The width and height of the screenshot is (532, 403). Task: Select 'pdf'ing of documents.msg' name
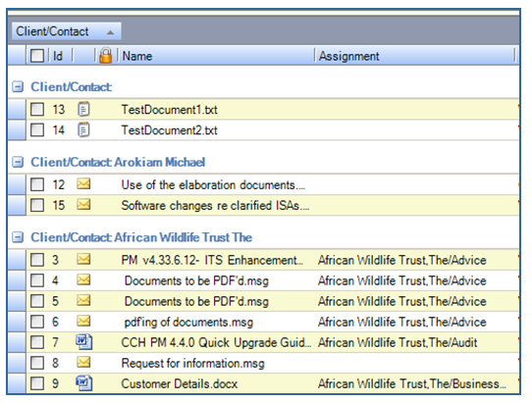click(x=188, y=323)
